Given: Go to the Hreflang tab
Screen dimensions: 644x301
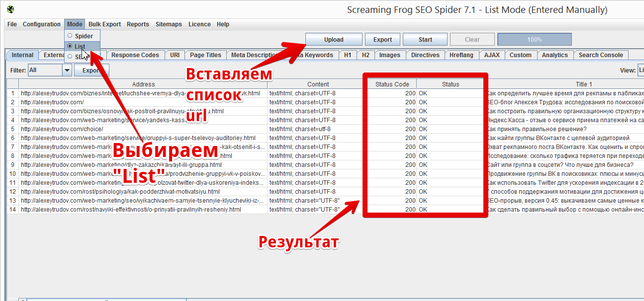Looking at the screenshot, I should pos(461,55).
